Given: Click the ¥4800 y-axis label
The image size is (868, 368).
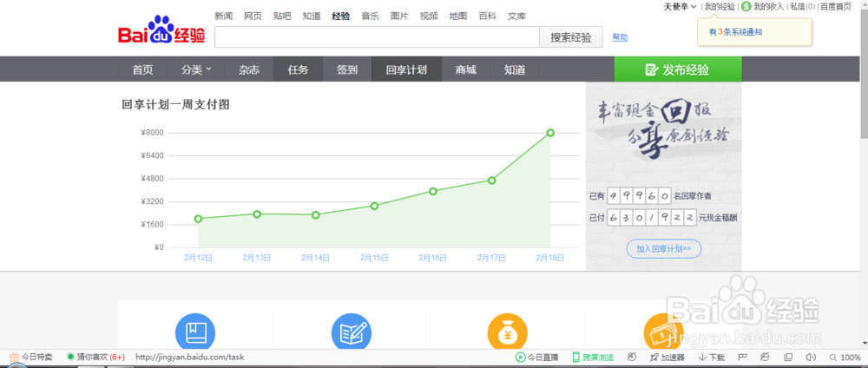Looking at the screenshot, I should point(152,178).
